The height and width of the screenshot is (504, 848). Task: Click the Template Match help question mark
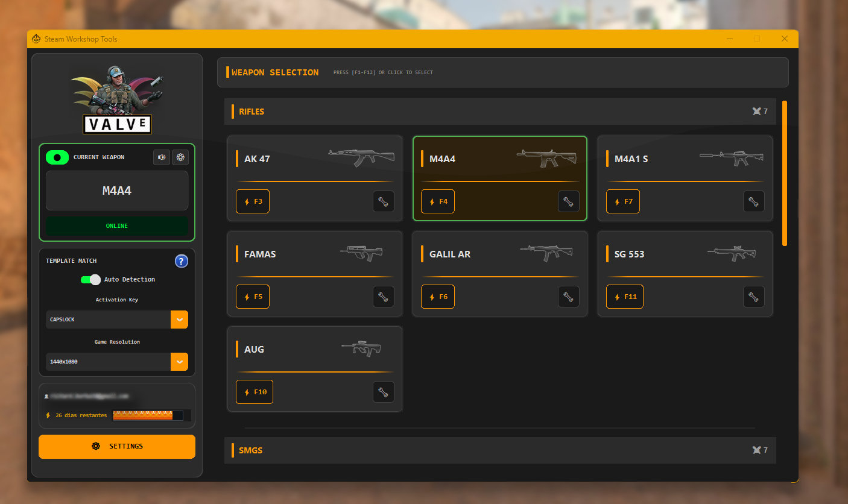[x=182, y=260]
